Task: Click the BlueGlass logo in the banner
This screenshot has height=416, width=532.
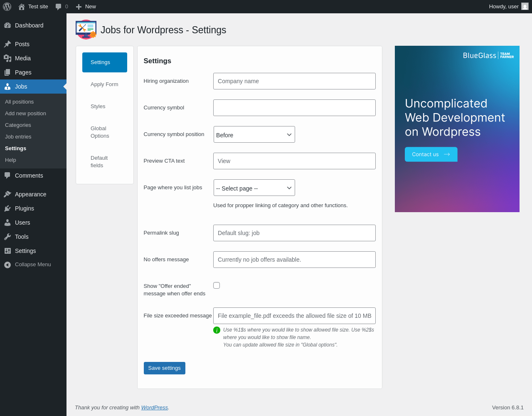Action: (x=488, y=55)
